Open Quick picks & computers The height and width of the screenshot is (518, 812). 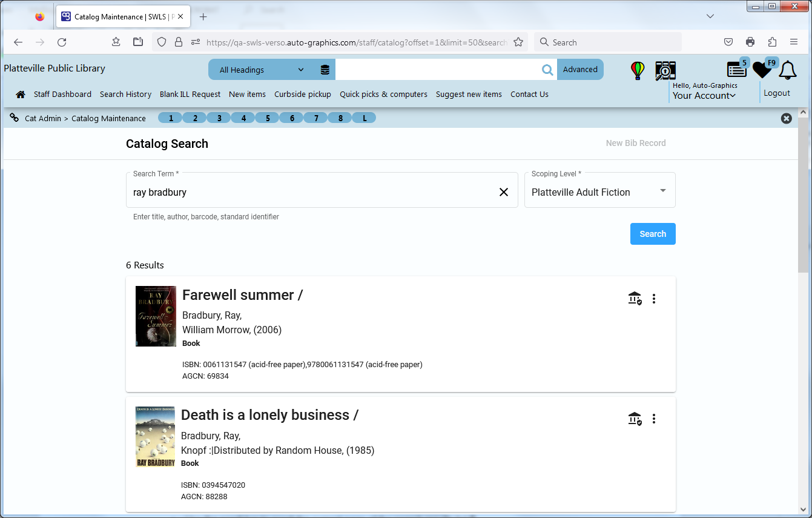click(383, 95)
